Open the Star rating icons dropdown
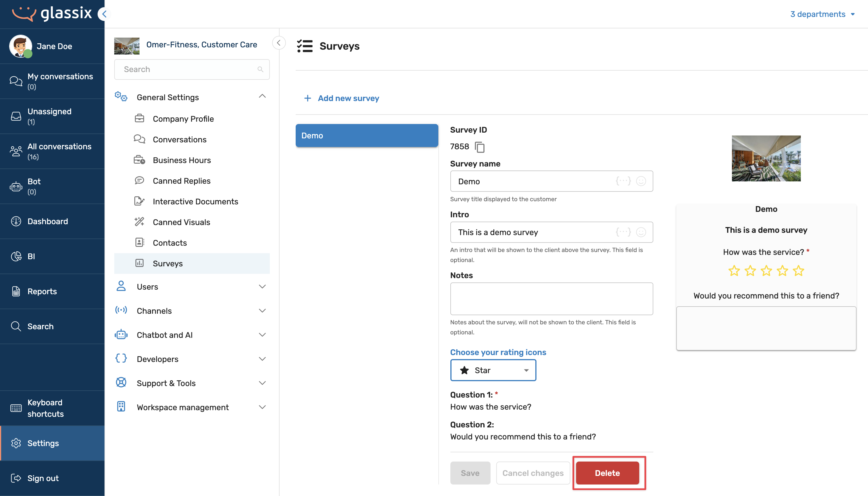The image size is (868, 496). [493, 370]
